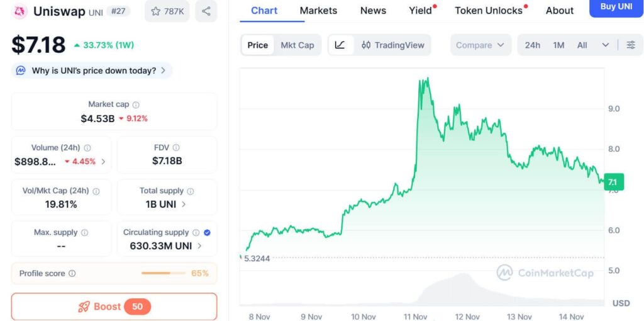Switch chart to Mkt Cap view
This screenshot has height=321, width=644.
(297, 45)
